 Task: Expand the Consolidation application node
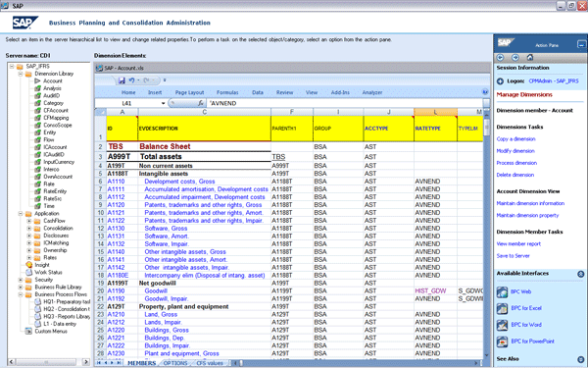pyautogui.click(x=29, y=229)
